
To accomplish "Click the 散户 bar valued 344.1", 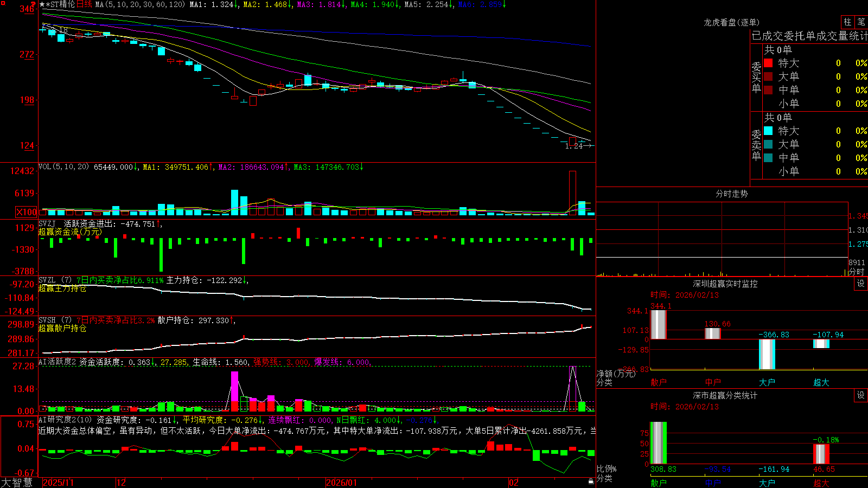I will [658, 324].
